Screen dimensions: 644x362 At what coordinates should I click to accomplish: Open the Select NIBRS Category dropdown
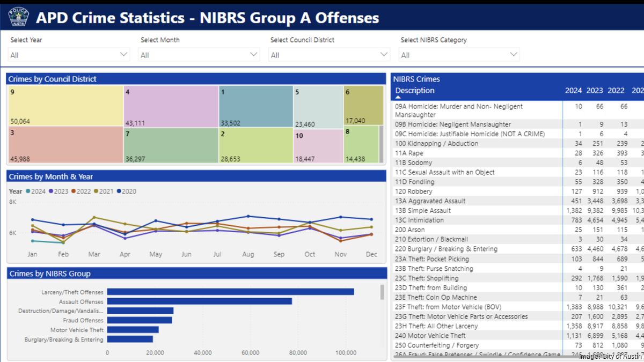(x=459, y=55)
